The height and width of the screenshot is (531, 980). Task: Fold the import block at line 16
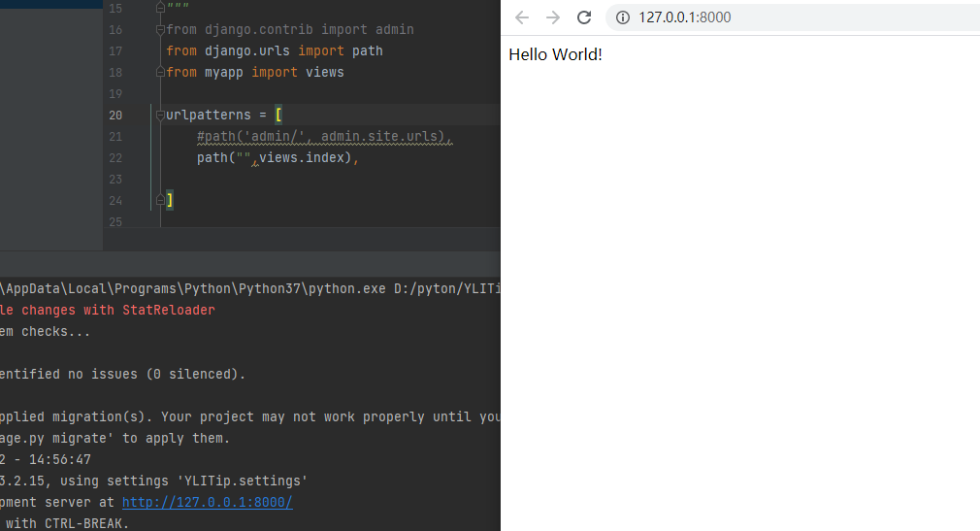point(159,30)
